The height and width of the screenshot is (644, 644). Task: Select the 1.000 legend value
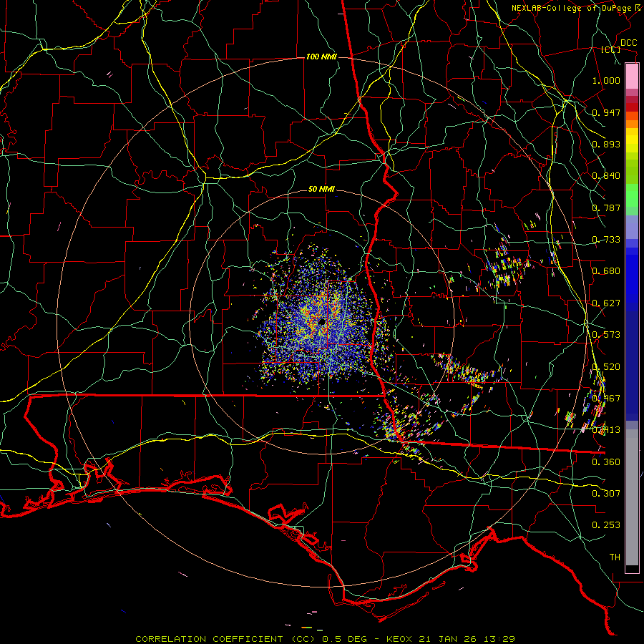pyautogui.click(x=606, y=80)
